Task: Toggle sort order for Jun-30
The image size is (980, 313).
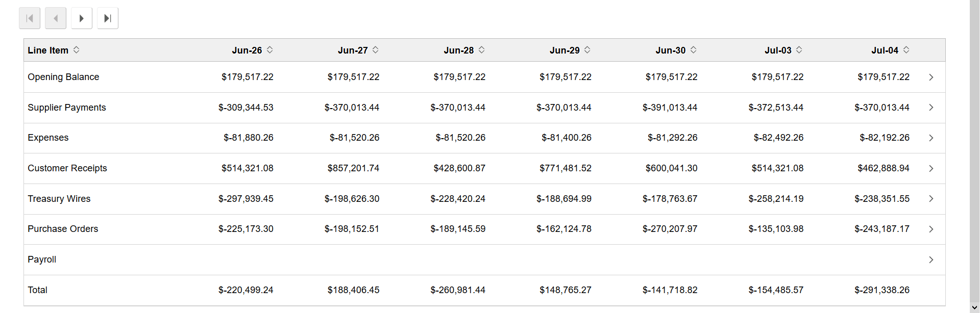Action: (693, 50)
